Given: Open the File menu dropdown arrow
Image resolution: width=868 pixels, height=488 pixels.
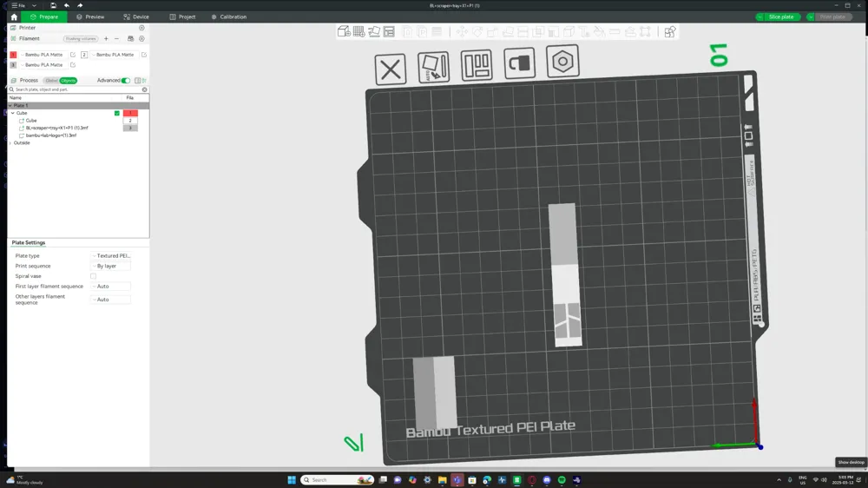Looking at the screenshot, I should 34,5.
